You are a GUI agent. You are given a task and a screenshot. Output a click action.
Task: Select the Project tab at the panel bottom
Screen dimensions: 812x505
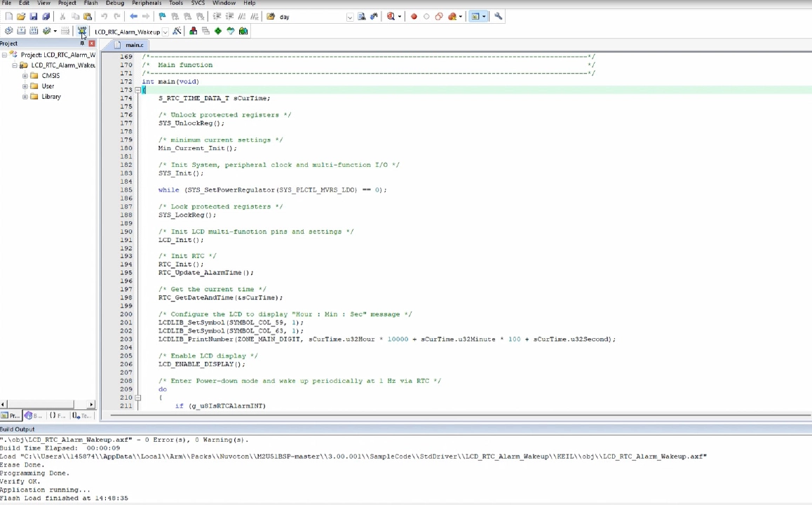(x=11, y=415)
